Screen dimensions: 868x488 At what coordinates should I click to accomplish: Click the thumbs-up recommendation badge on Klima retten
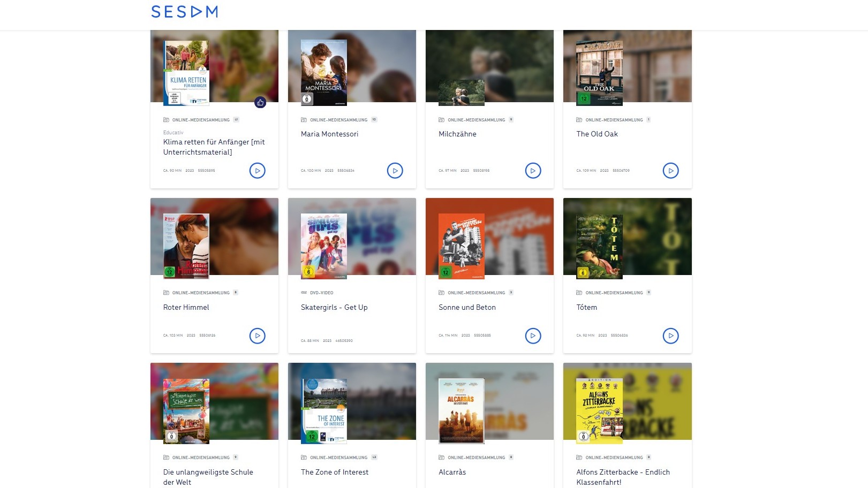tap(260, 102)
